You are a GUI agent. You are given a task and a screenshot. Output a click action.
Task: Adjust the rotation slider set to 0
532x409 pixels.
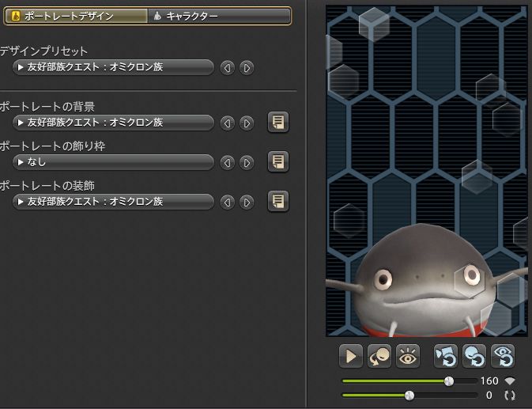coord(409,396)
